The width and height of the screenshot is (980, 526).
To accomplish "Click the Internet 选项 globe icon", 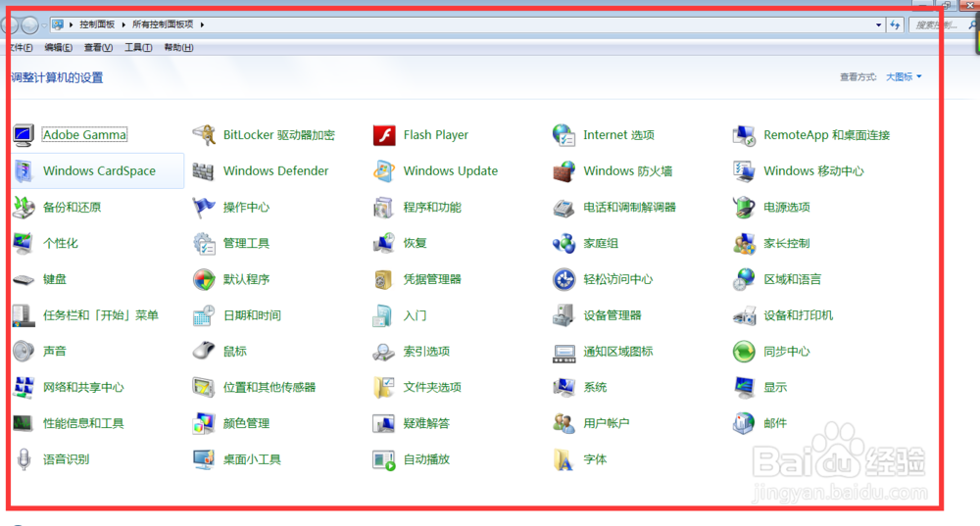I will [x=563, y=135].
